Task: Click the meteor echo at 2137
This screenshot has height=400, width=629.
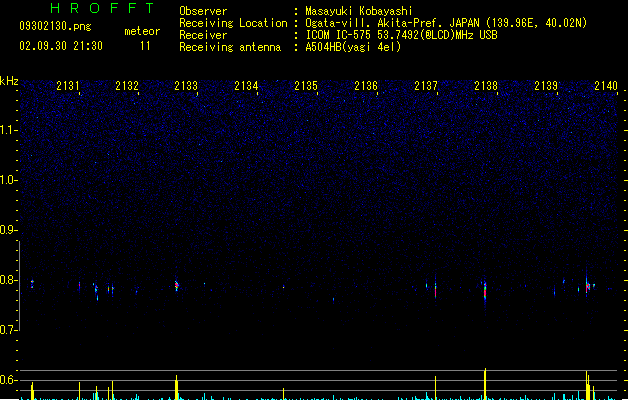Action: click(x=436, y=288)
